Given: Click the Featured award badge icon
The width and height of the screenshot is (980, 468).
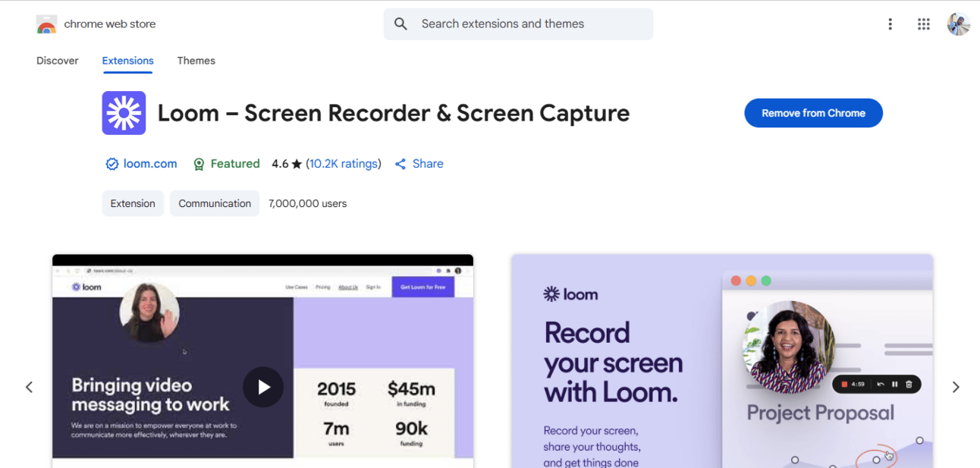Looking at the screenshot, I should click(199, 164).
